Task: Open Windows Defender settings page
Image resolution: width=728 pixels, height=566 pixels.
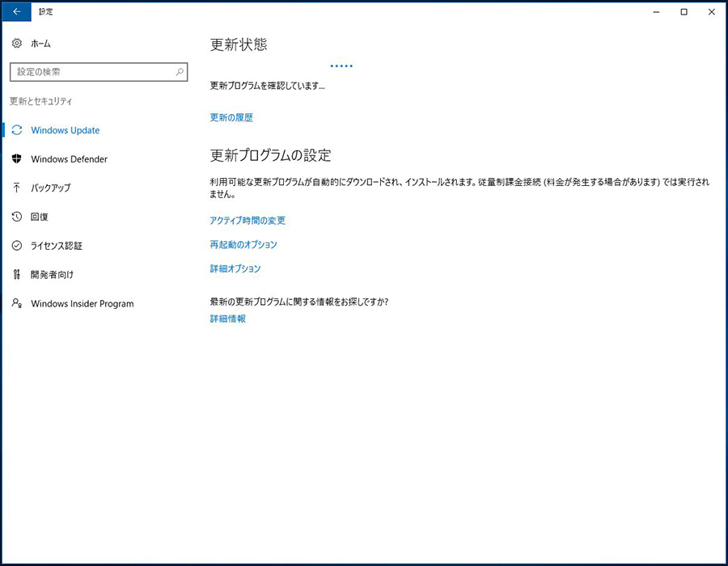Action: (x=70, y=159)
